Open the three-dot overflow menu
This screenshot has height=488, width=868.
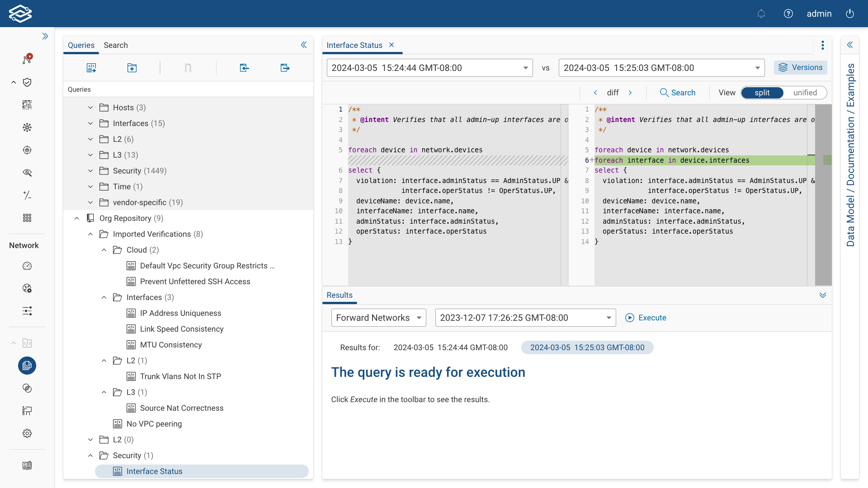(822, 45)
